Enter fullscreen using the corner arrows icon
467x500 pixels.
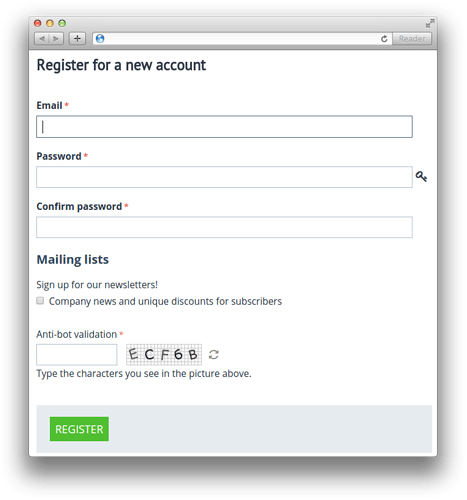(x=430, y=23)
